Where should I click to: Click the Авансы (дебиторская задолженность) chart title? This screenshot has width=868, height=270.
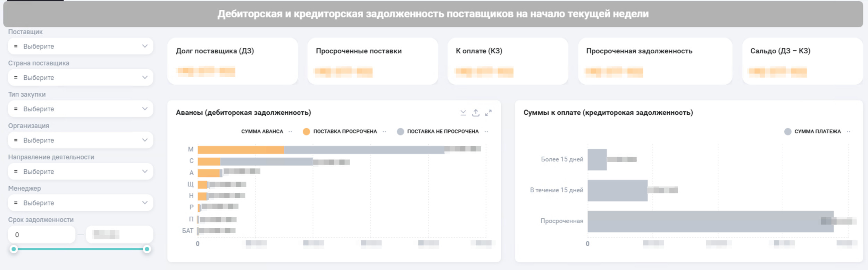pyautogui.click(x=243, y=113)
